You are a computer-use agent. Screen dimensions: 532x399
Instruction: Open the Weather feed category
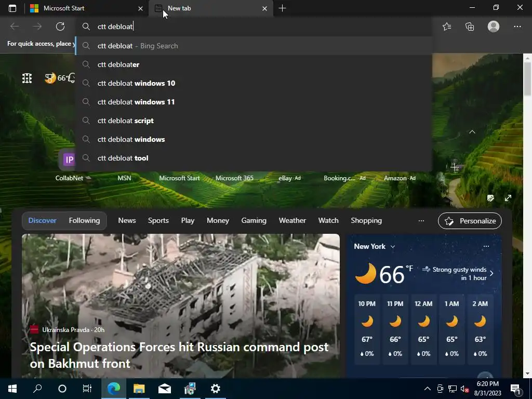tap(292, 220)
